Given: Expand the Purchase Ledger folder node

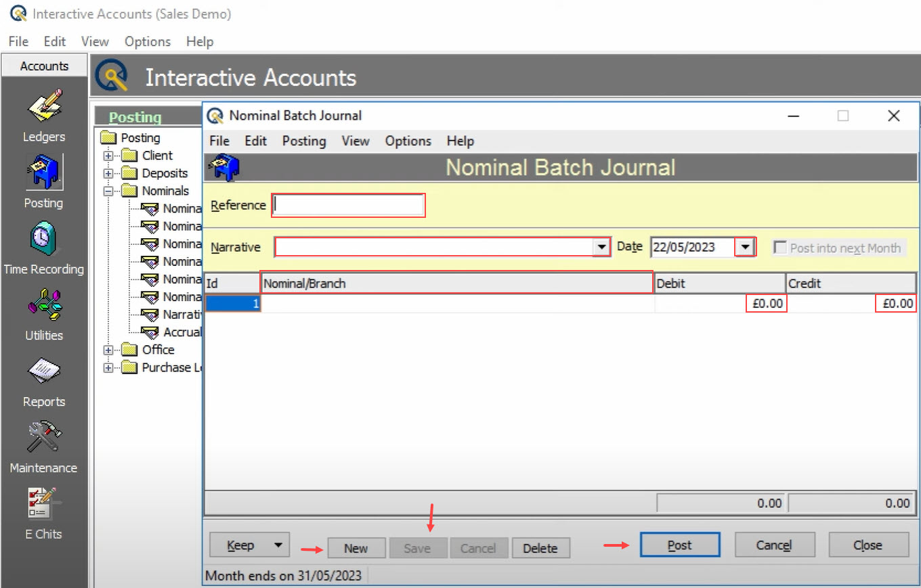Looking at the screenshot, I should pos(108,367).
